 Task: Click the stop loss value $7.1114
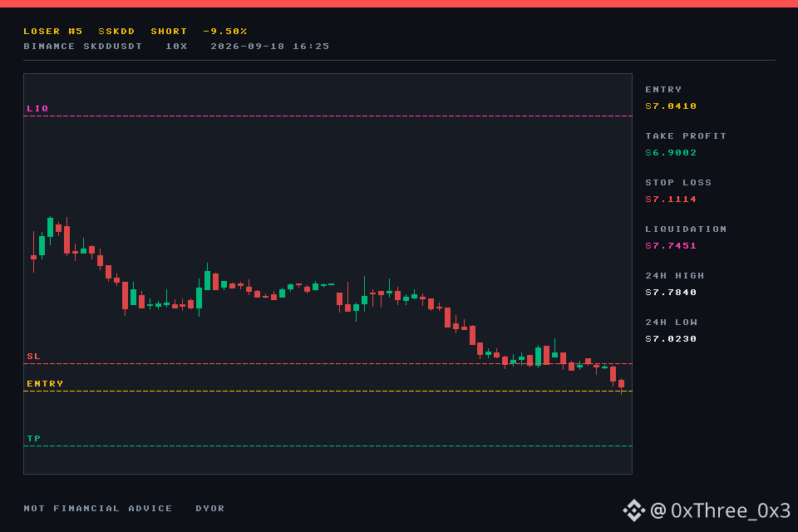pyautogui.click(x=671, y=199)
